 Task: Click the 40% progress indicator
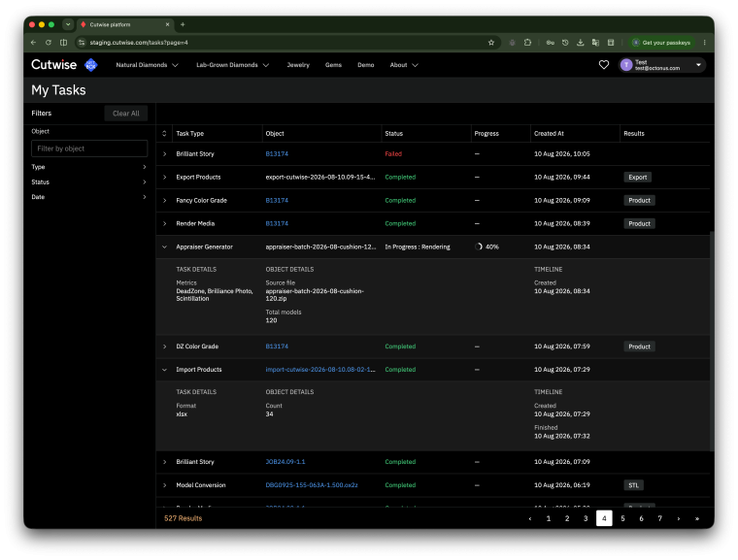[x=486, y=247]
